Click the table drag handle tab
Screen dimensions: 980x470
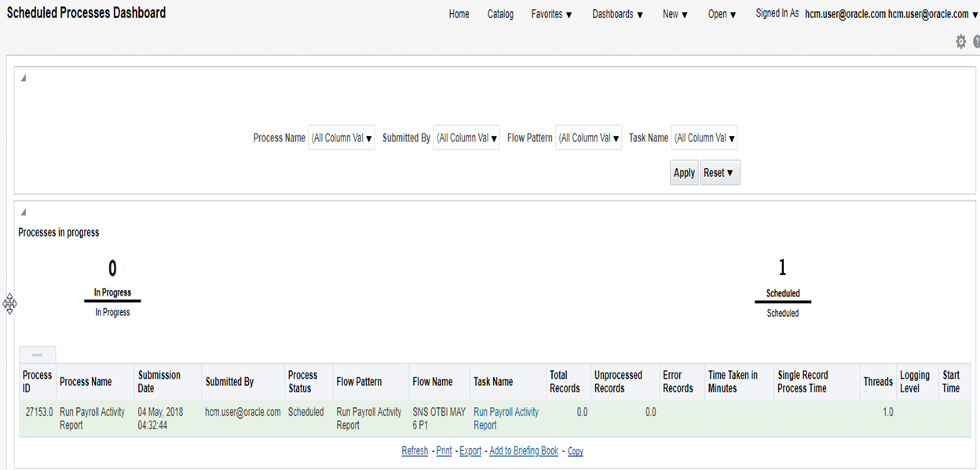tap(37, 354)
